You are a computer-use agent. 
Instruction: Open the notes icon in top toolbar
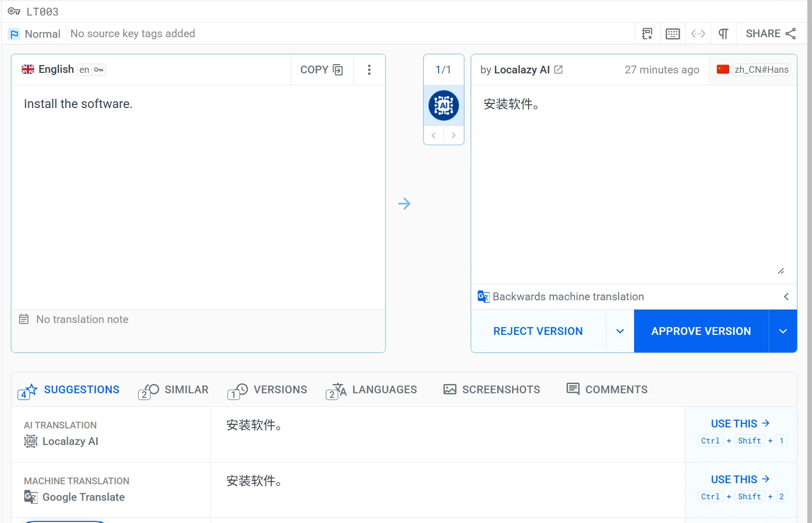[647, 34]
